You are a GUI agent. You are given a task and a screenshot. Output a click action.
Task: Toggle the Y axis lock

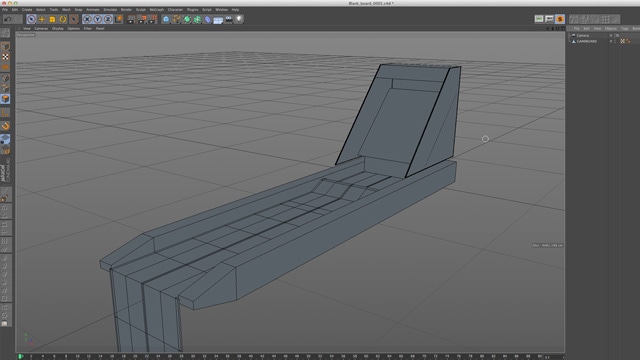coord(98,19)
